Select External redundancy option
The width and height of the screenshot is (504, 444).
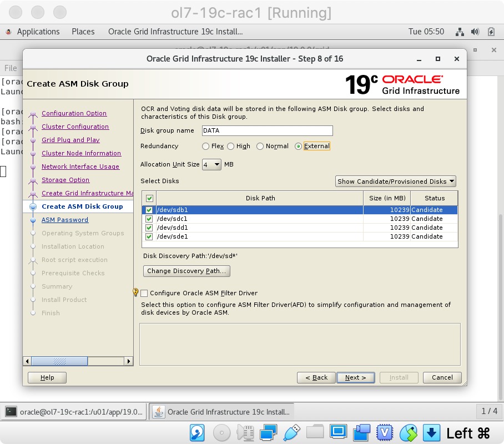pos(298,147)
